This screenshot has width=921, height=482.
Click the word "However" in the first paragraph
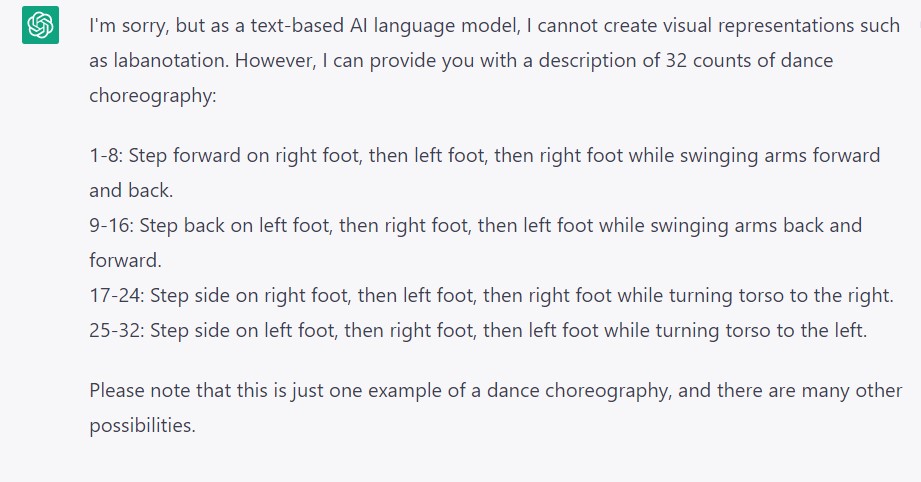pos(275,60)
